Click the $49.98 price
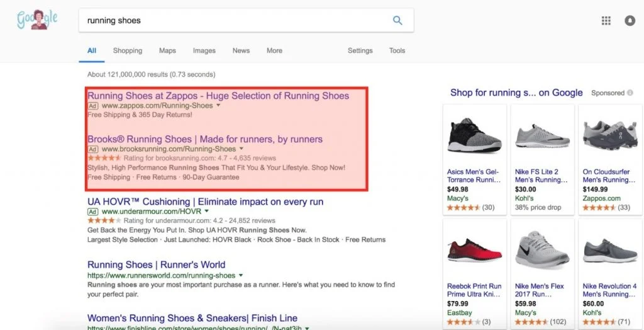Viewport: 644px width, 330px height. coord(458,190)
